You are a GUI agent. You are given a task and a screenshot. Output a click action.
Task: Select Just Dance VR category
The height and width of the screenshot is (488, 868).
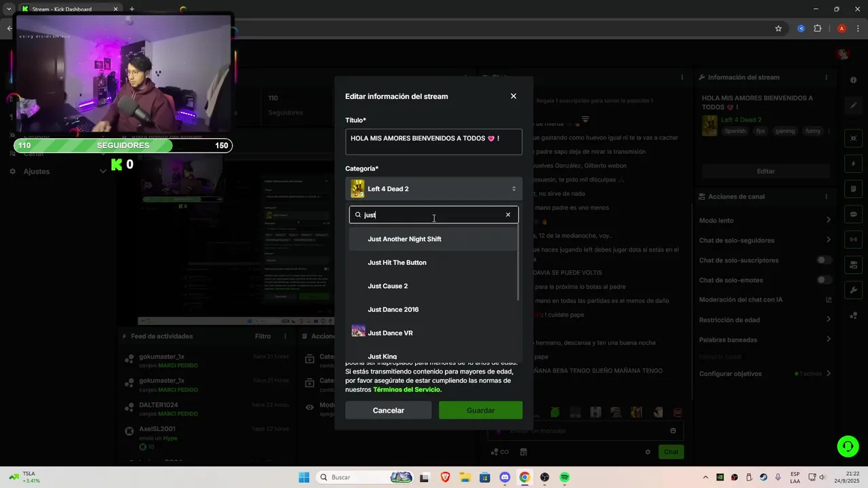pos(433,333)
